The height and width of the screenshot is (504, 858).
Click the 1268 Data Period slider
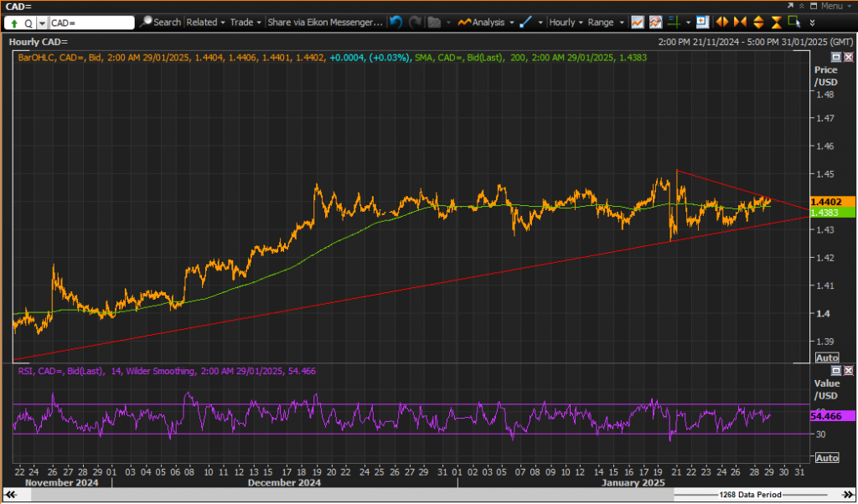pos(750,495)
